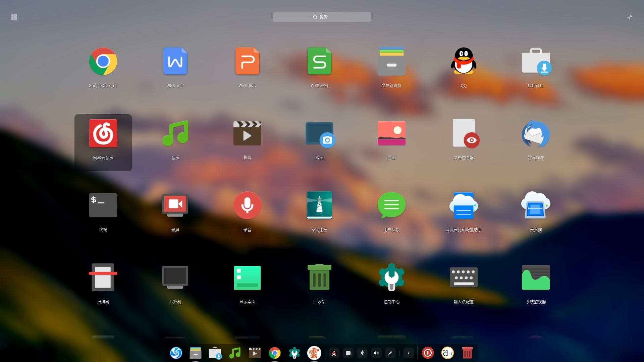Launch 系统监视器 system monitor
The height and width of the screenshot is (362, 644).
536,278
